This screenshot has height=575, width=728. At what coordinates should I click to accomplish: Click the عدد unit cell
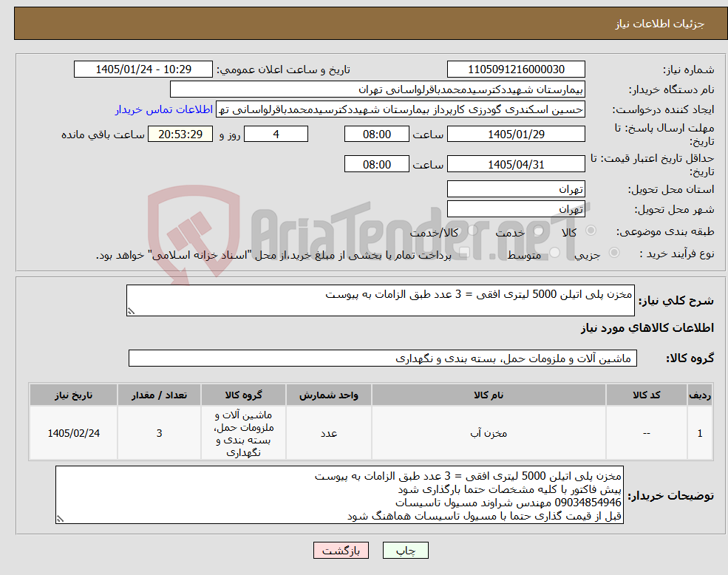(x=329, y=433)
